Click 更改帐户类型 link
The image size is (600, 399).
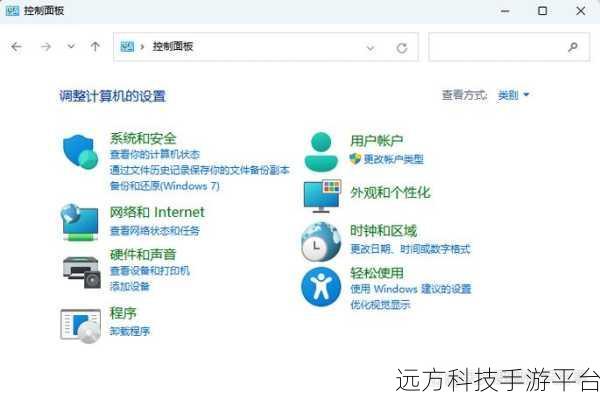393,159
